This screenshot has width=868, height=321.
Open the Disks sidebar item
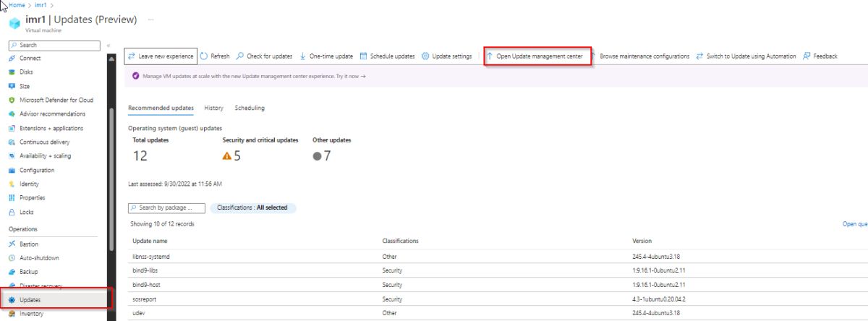(26, 72)
